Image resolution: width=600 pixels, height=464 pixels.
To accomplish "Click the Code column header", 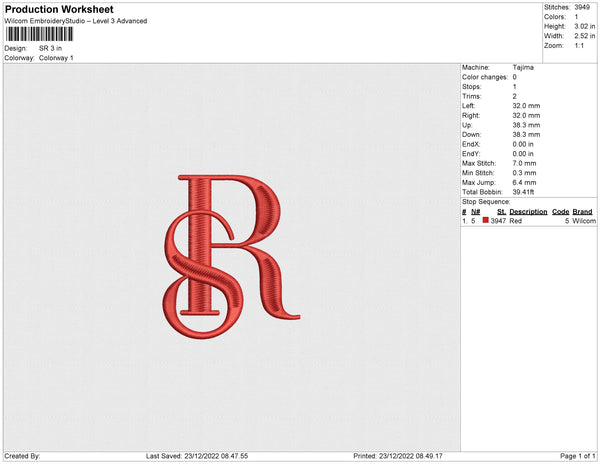I will [x=560, y=212].
